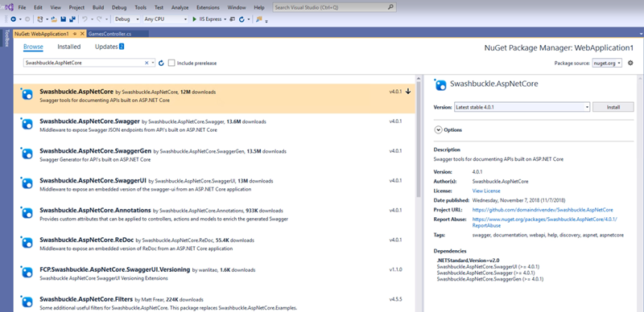Viewport: 644px width, 312px height.
Task: Click the Find in Files toolbar icon
Action: [258, 18]
